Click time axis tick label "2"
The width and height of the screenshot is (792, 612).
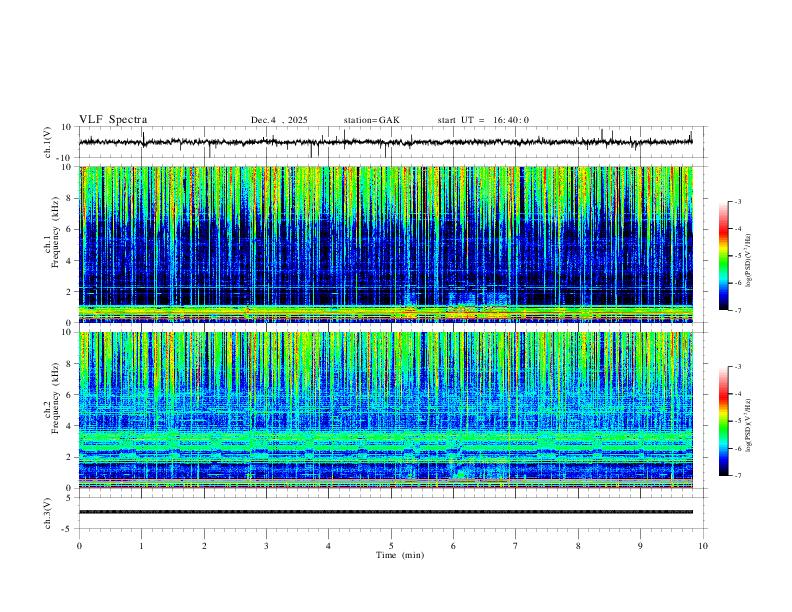click(204, 546)
